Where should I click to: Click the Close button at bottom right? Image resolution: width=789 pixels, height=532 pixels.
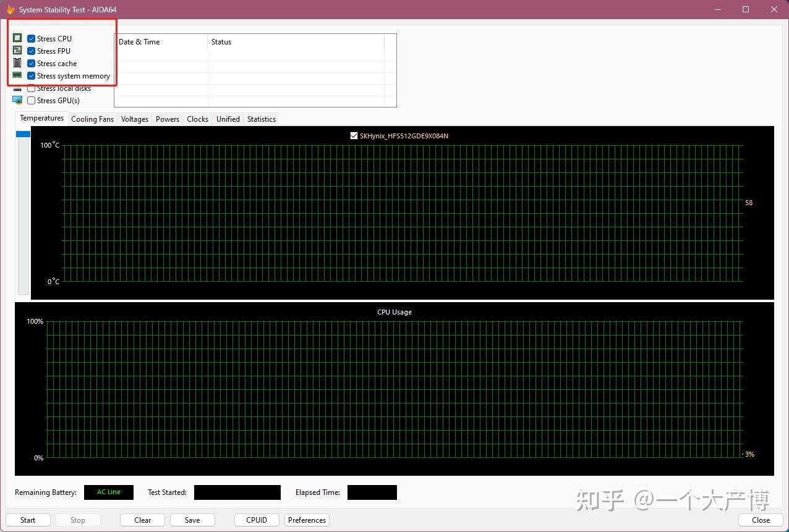[x=761, y=520]
